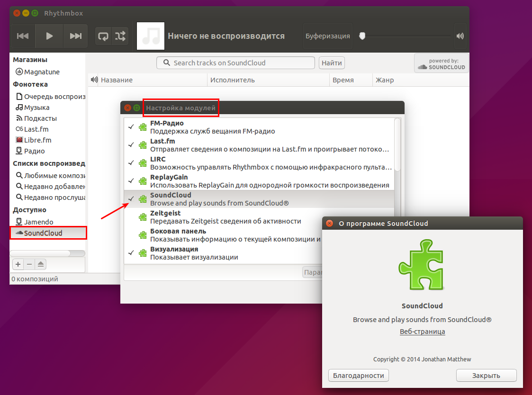Toggle repeat mode icon
This screenshot has width=532, height=395.
(103, 36)
